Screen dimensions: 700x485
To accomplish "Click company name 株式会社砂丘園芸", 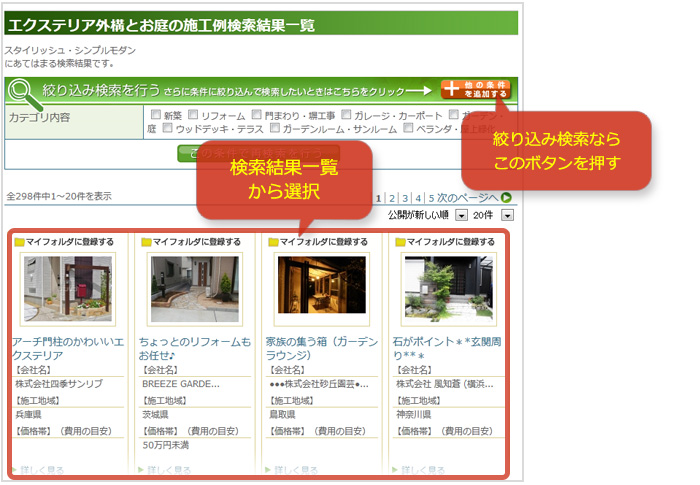I will coord(319,384).
